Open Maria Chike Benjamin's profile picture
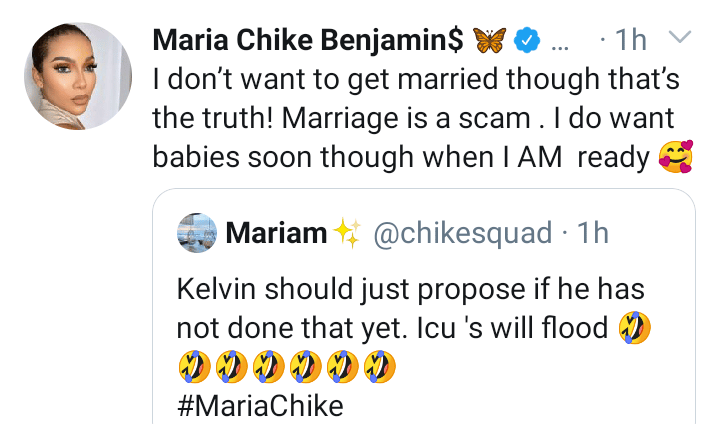This screenshot has height=424, width=720. [x=77, y=76]
